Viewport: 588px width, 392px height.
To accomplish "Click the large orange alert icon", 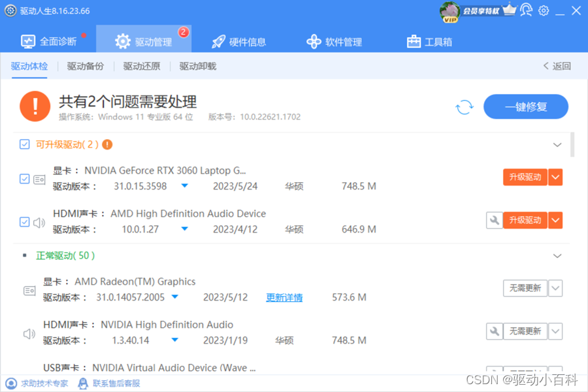I will pos(35,106).
